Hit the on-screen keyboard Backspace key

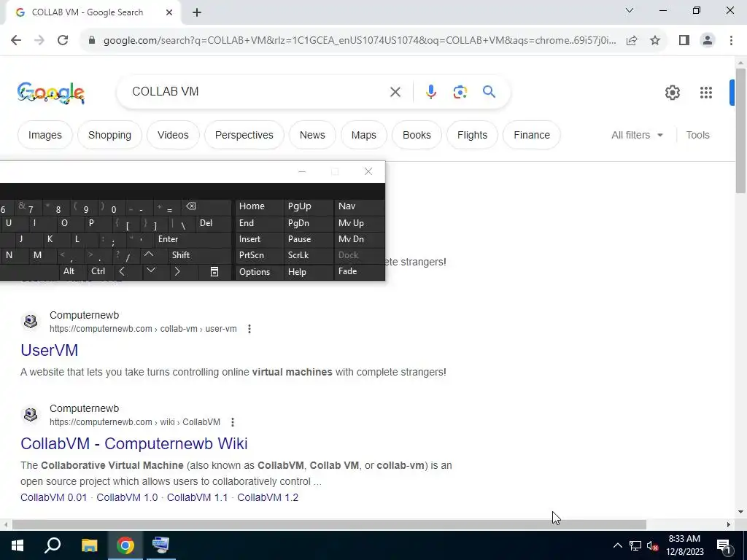pyautogui.click(x=206, y=206)
